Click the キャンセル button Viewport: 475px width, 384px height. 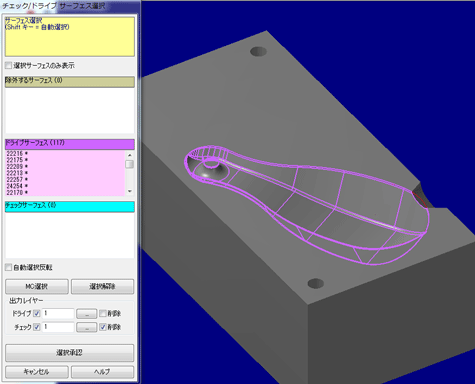pyautogui.click(x=37, y=372)
